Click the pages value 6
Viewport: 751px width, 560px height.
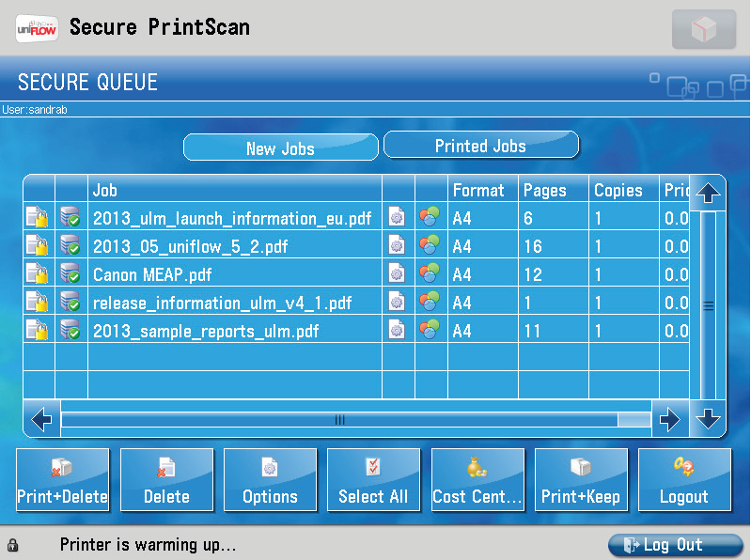point(528,218)
